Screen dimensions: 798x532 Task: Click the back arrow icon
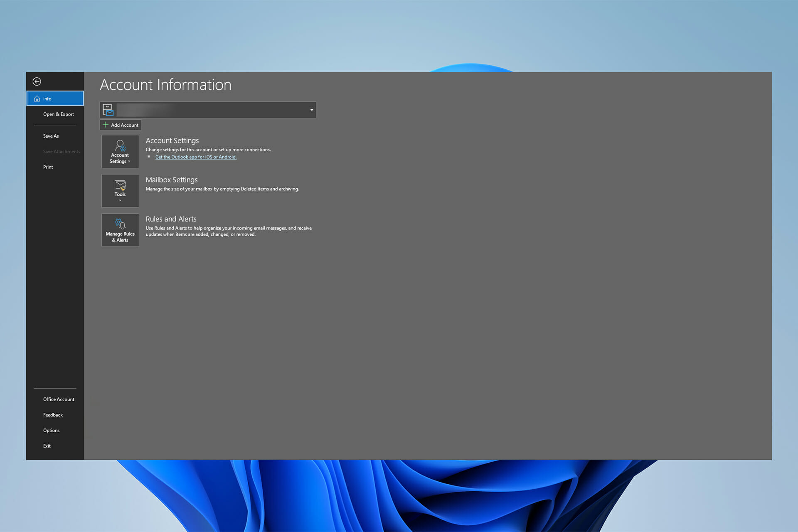point(37,81)
